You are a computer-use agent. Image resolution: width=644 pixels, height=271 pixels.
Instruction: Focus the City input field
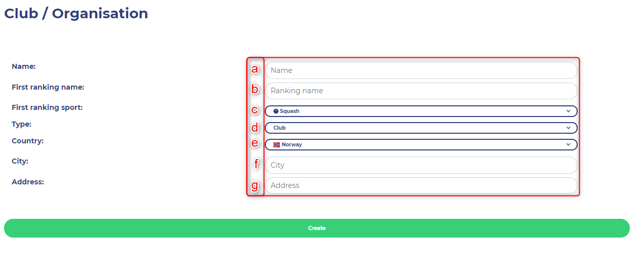tap(421, 165)
